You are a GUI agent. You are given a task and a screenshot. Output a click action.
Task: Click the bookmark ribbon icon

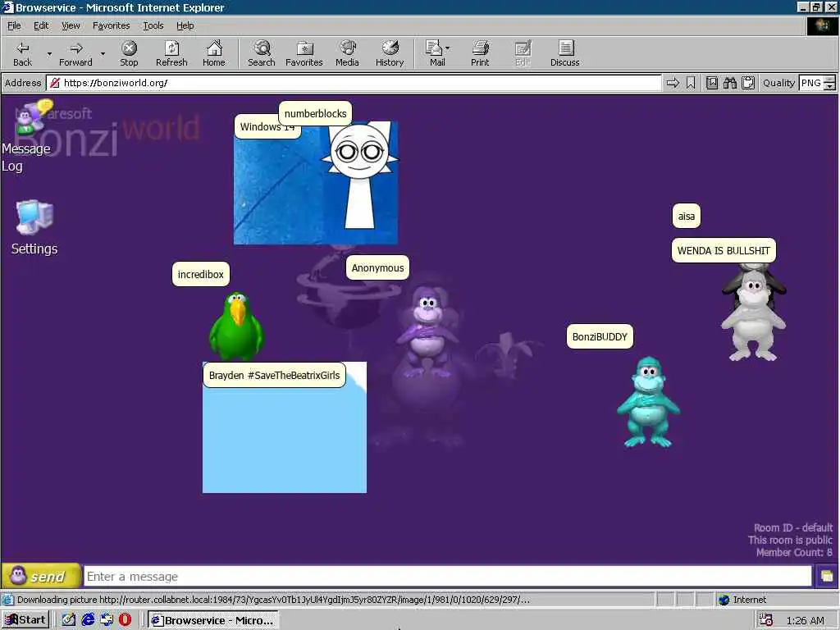pos(691,83)
